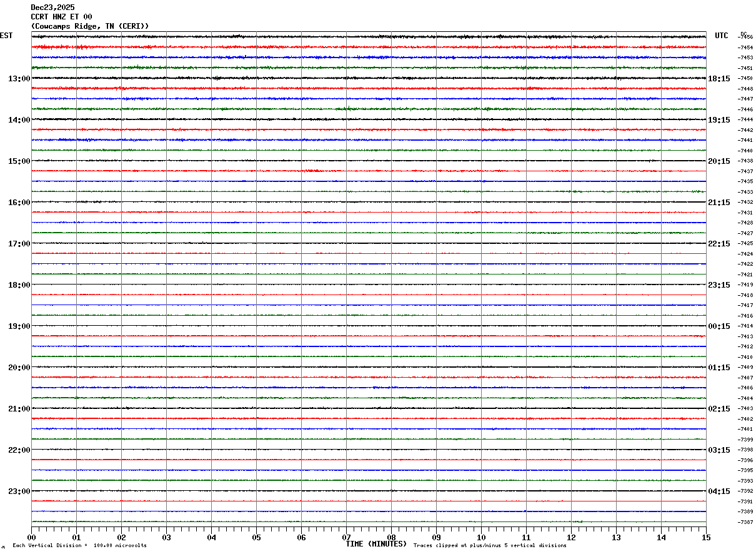Click the 18:15 UTC time label
Image resolution: width=756 pixels, height=554 pixels.
tap(719, 79)
